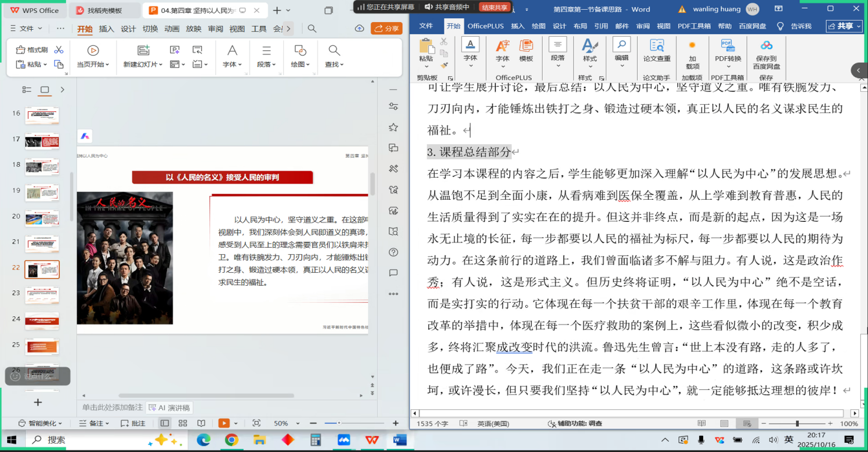868x452 pixels.
Task: Click the 结束共享 stop sharing button
Action: [495, 7]
